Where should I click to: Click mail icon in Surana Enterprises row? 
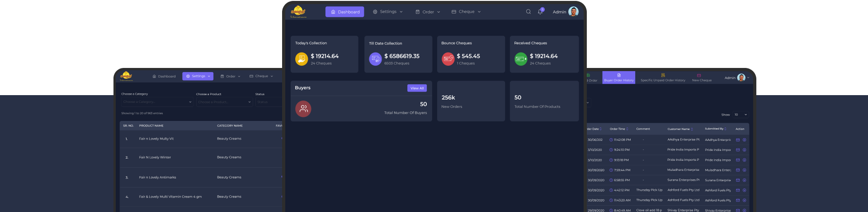tap(738, 180)
